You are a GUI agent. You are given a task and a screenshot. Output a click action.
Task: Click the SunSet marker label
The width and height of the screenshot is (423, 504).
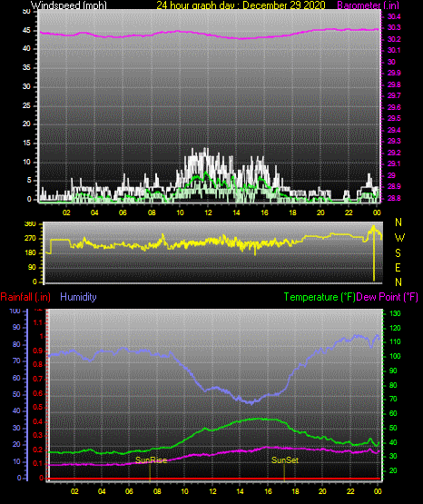coord(285,460)
